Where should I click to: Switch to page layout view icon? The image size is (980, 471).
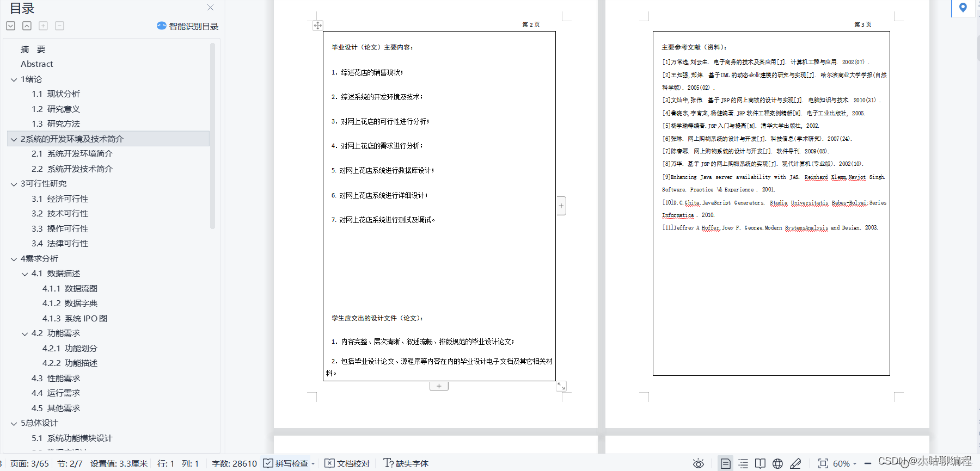pyautogui.click(x=726, y=463)
